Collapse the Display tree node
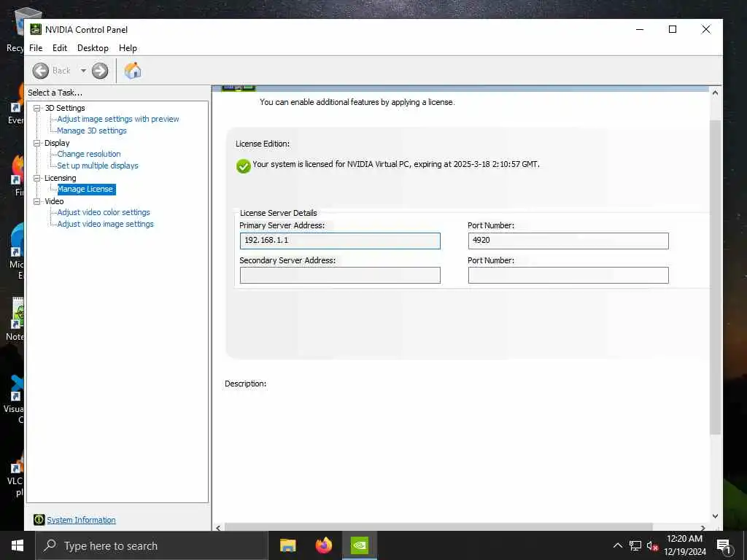747x560 pixels. point(36,143)
